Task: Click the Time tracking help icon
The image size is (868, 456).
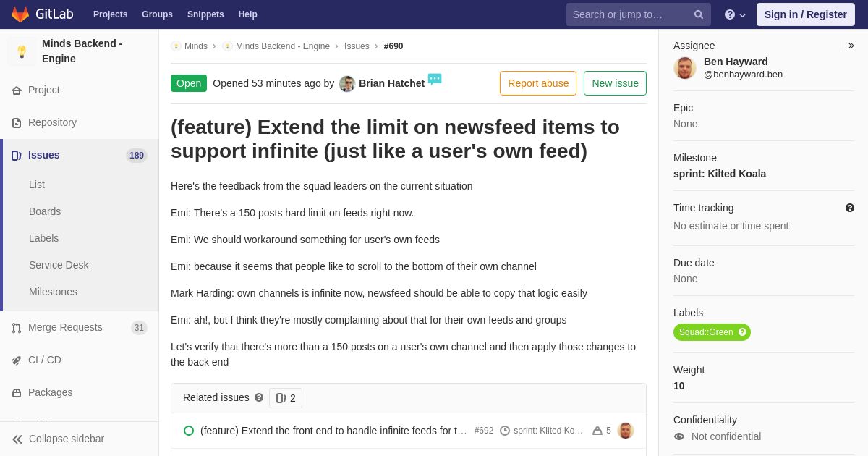Action: (x=850, y=208)
